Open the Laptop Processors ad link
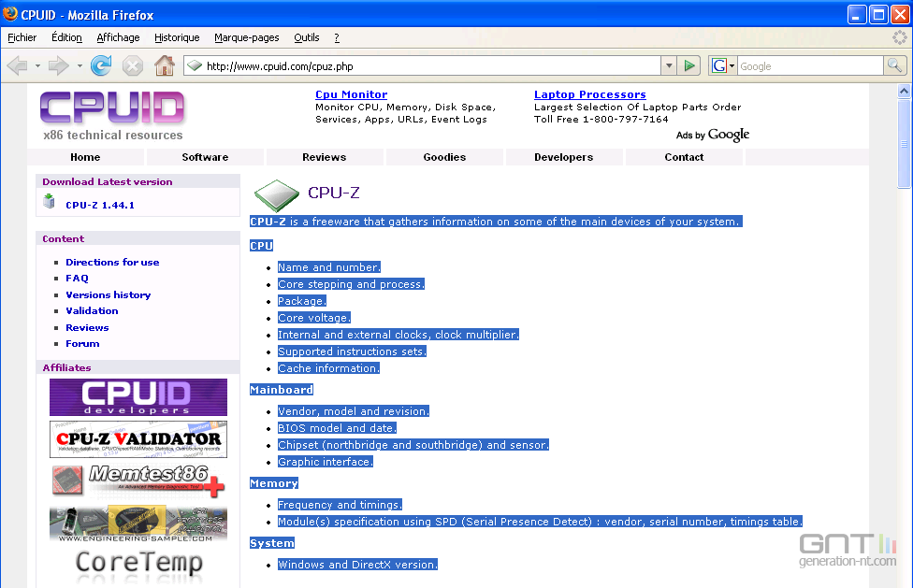The image size is (913, 588). 590,94
